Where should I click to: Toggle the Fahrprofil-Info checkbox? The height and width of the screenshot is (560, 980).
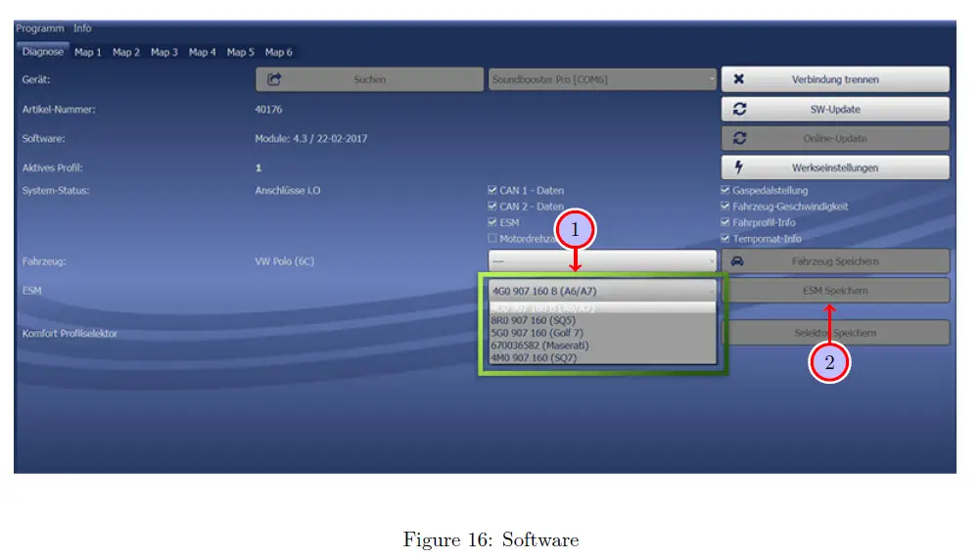pos(725,222)
